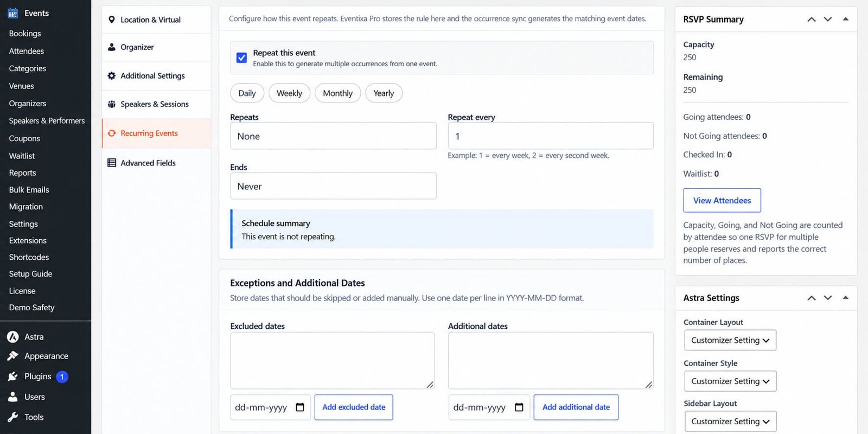Click the Plugins plug icon
868x434 pixels.
(x=13, y=376)
